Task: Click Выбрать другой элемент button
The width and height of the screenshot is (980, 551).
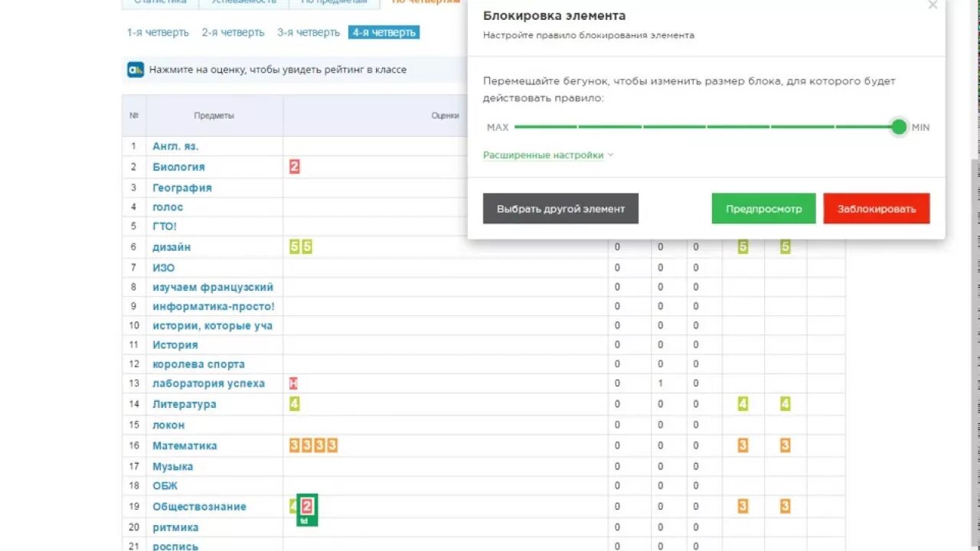Action: (x=560, y=208)
